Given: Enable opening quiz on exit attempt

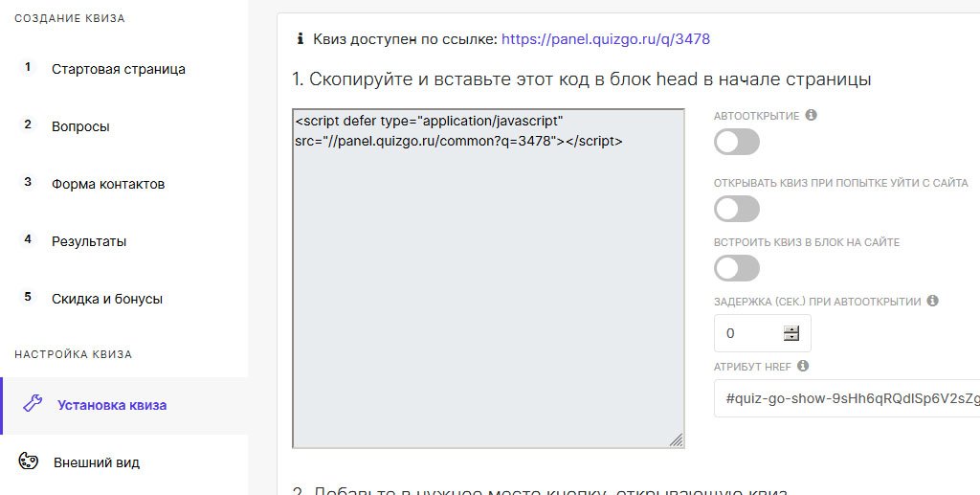Looking at the screenshot, I should coord(737,209).
